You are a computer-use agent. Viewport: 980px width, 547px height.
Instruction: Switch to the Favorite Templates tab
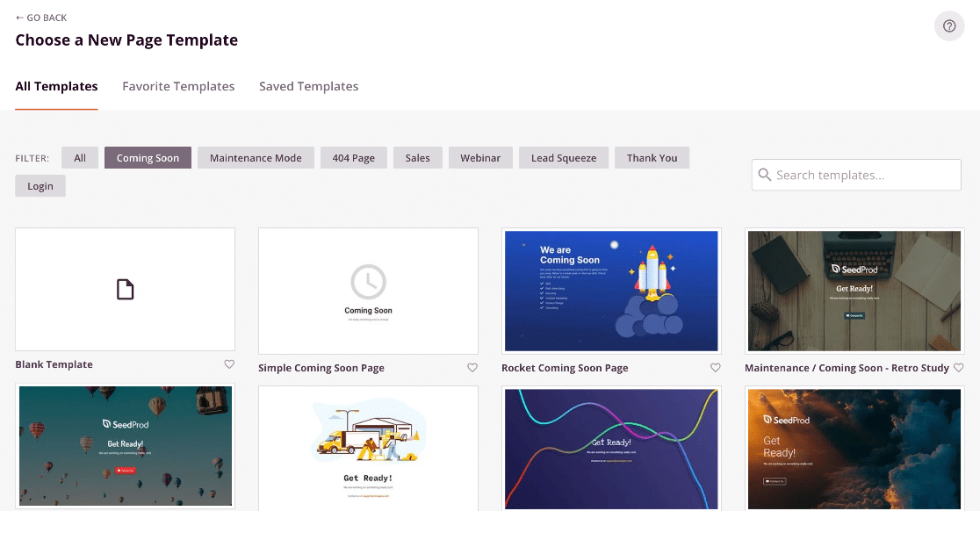(x=178, y=86)
